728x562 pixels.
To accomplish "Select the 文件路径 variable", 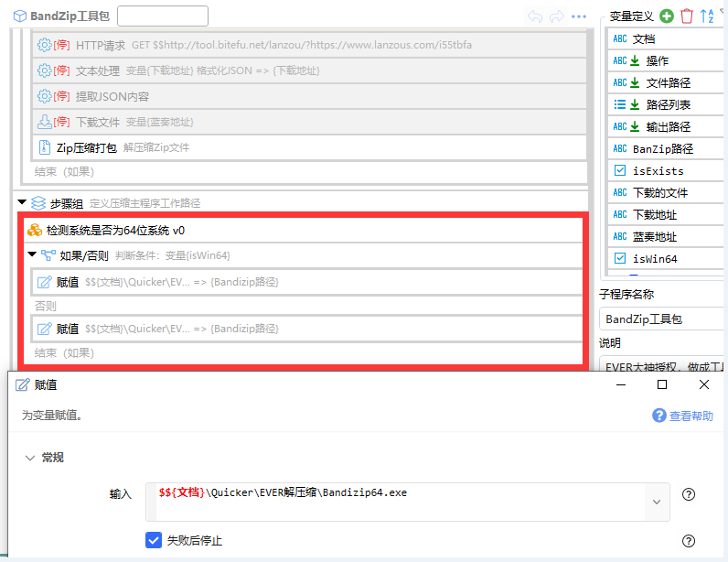I will pyautogui.click(x=665, y=82).
